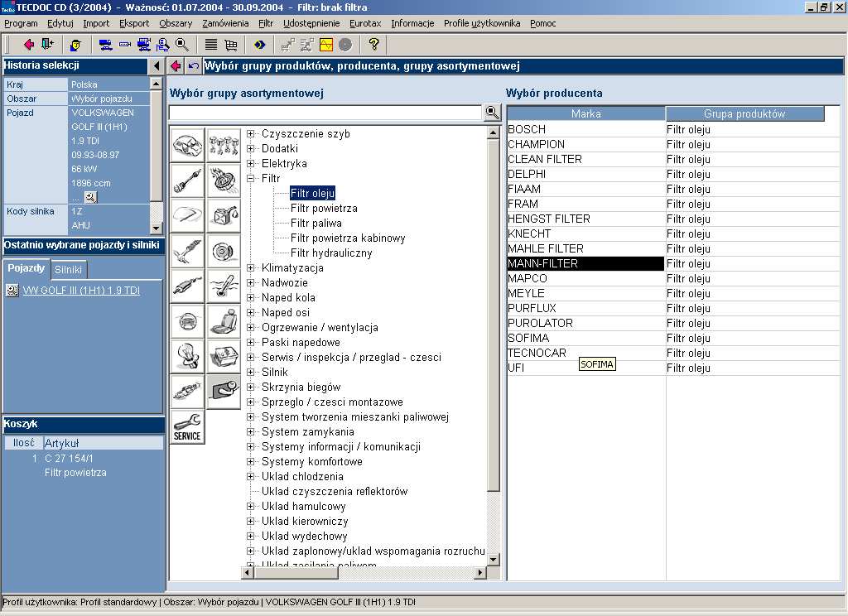Expand the Klimatyzacja tree node
Image resolution: width=848 pixels, height=616 pixels.
pyautogui.click(x=250, y=267)
